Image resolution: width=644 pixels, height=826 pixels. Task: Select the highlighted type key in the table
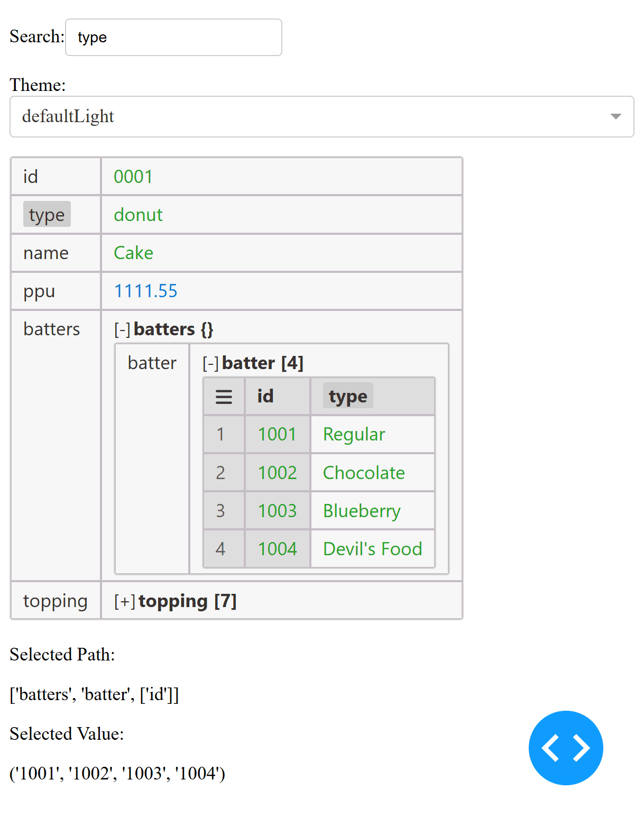point(47,214)
